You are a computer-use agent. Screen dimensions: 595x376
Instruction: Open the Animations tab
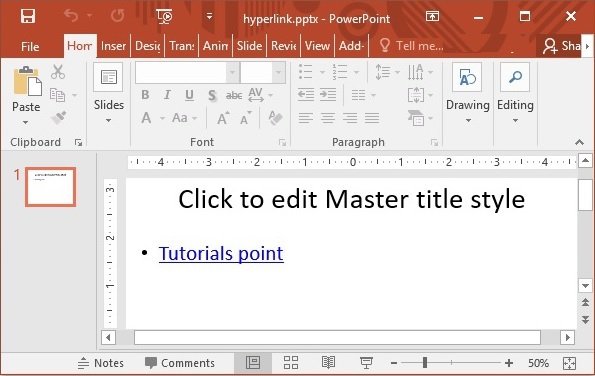(x=216, y=46)
